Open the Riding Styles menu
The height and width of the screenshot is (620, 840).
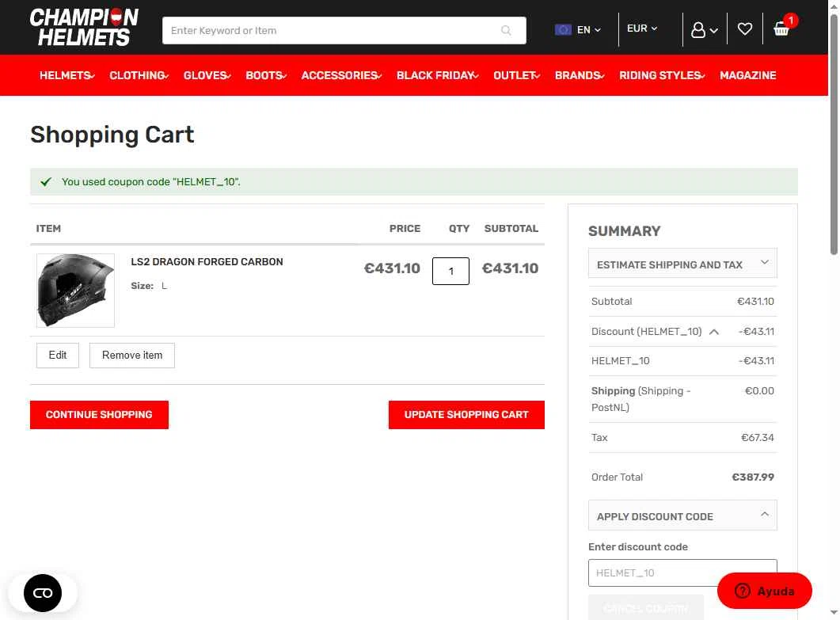coord(662,75)
